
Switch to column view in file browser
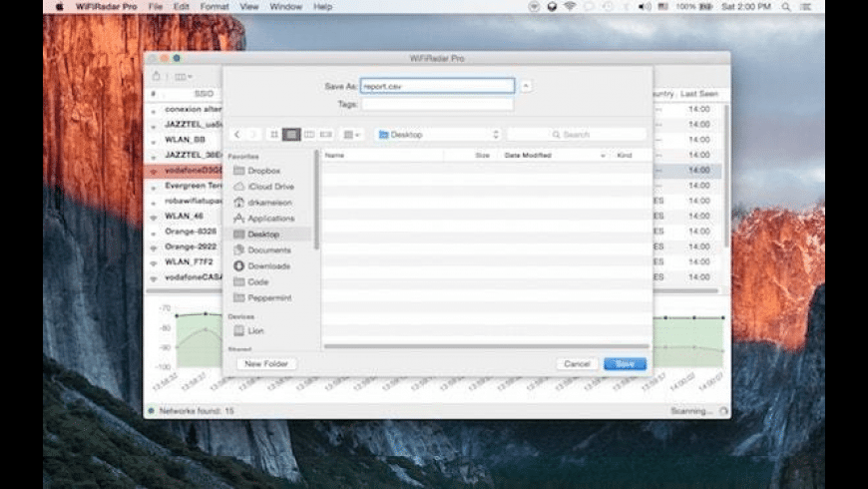[308, 134]
